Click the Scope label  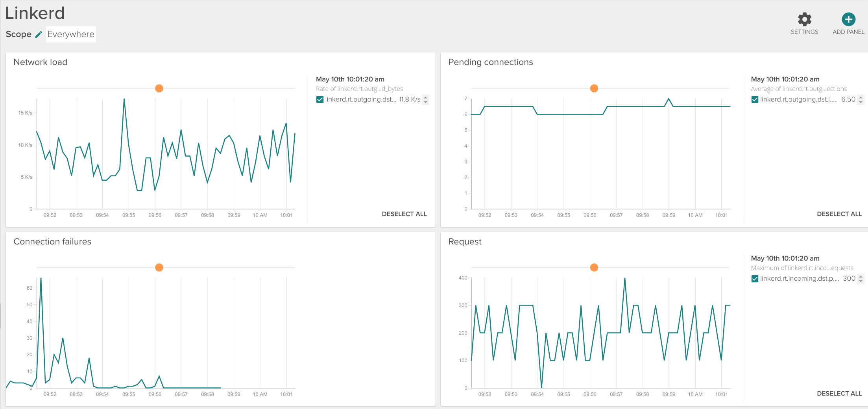tap(18, 34)
